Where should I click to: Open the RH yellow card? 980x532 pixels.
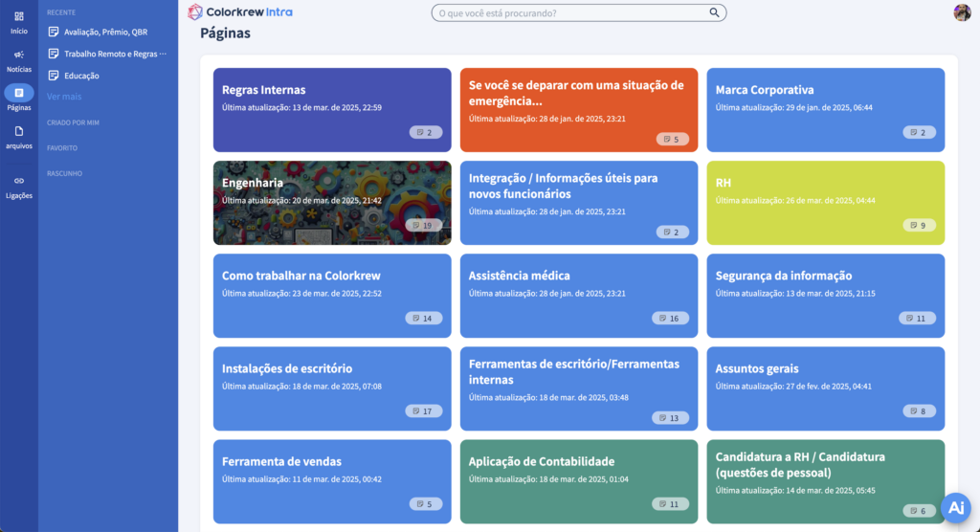tap(826, 203)
